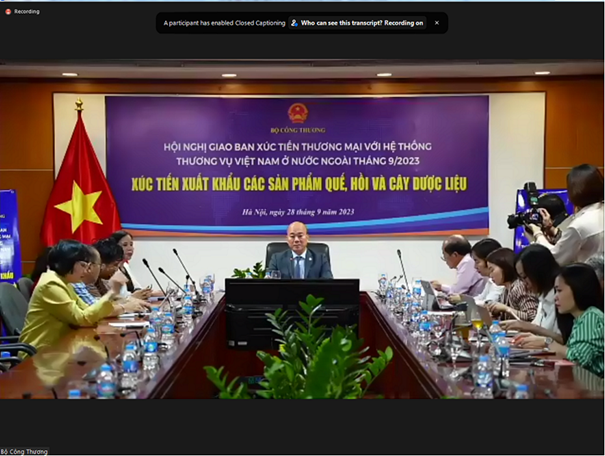This screenshot has width=605, height=456.
Task: Click the blue standee at left edge
Action: [x=9, y=236]
